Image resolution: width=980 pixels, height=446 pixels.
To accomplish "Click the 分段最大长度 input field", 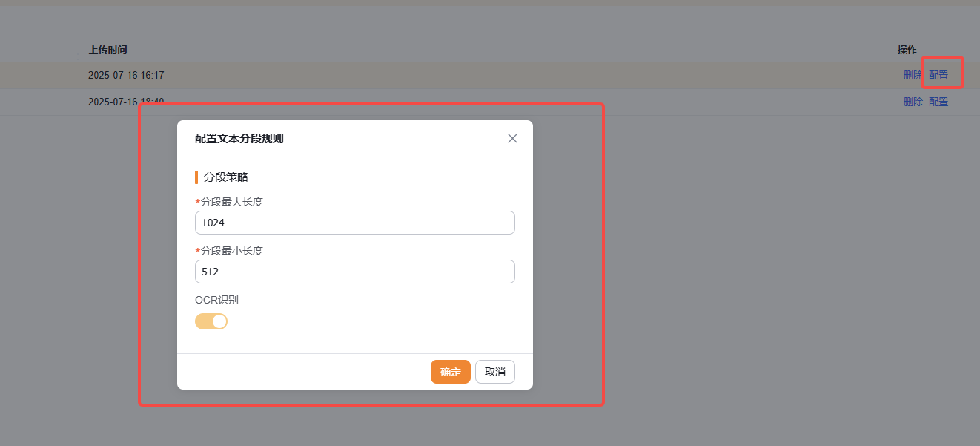I will (x=354, y=223).
